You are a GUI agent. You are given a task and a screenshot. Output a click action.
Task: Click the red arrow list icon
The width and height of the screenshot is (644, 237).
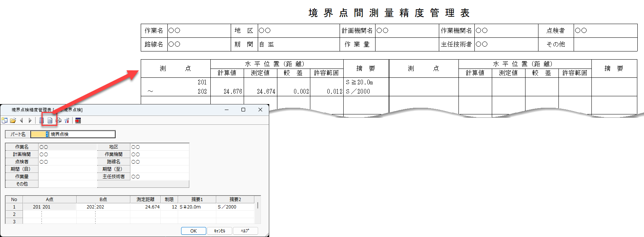[x=78, y=120]
